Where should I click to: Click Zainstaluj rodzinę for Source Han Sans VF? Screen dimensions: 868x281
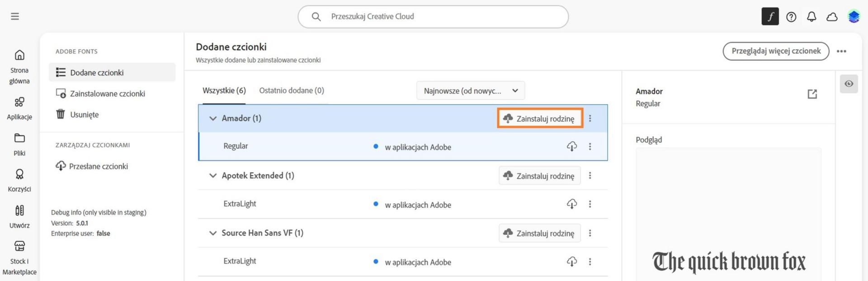540,233
